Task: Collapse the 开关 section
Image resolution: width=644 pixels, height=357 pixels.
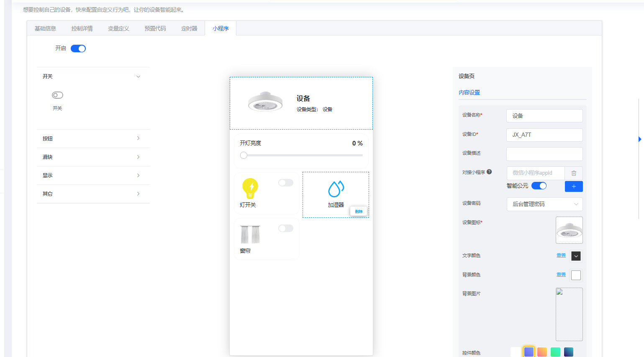Action: [138, 76]
